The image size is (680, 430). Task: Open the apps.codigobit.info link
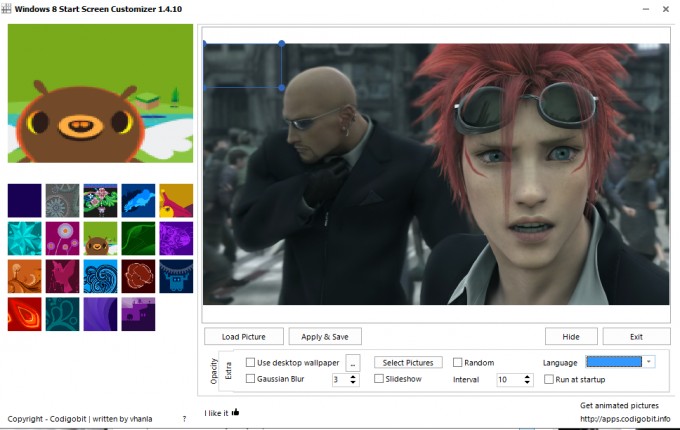(x=625, y=419)
